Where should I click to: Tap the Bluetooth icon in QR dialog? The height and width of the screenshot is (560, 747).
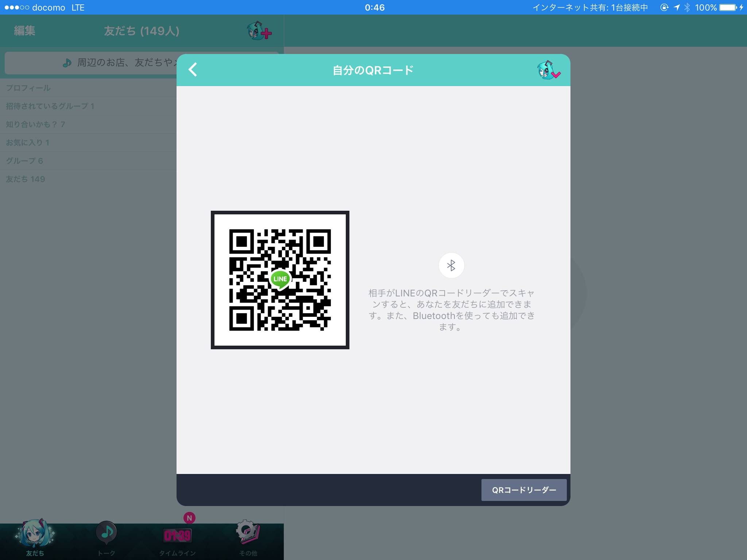[x=451, y=265]
